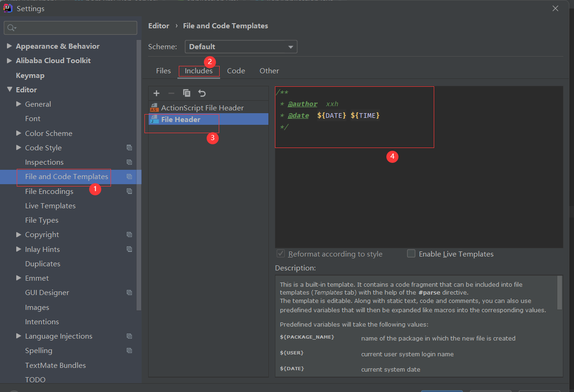The image size is (574, 392).
Task: Focus the settings search field
Action: point(71,28)
